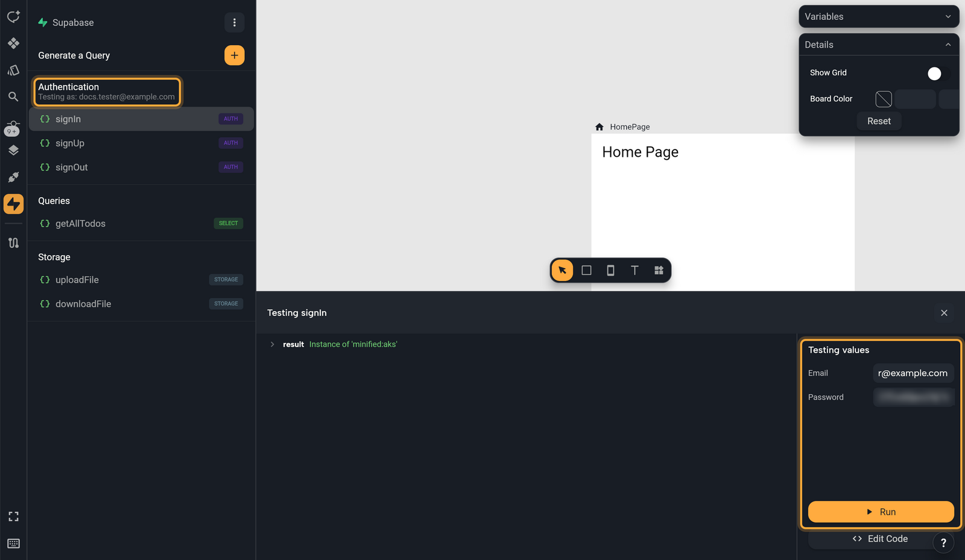Click the Email testing value field

click(x=913, y=373)
